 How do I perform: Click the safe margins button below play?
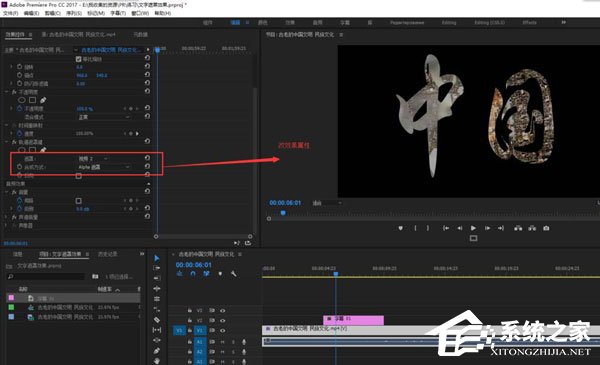pyautogui.click(x=473, y=238)
